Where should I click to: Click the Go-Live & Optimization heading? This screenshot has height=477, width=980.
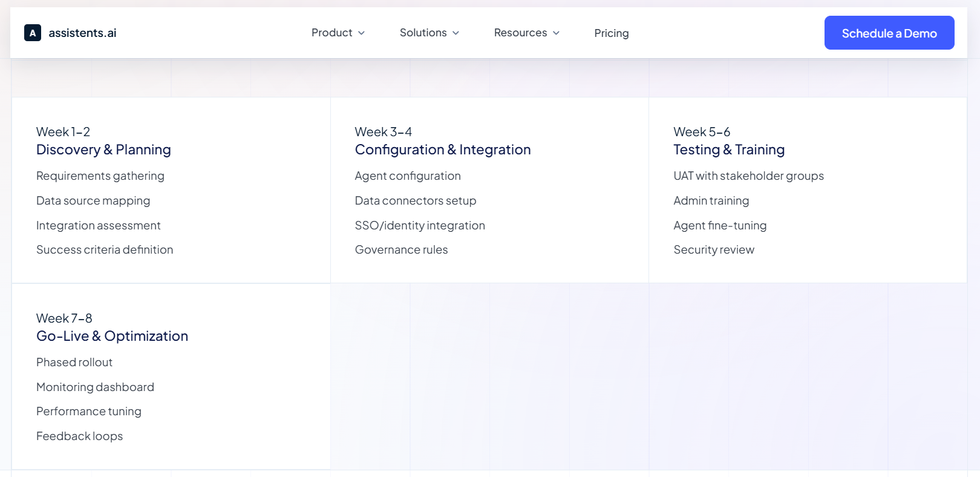(x=112, y=336)
